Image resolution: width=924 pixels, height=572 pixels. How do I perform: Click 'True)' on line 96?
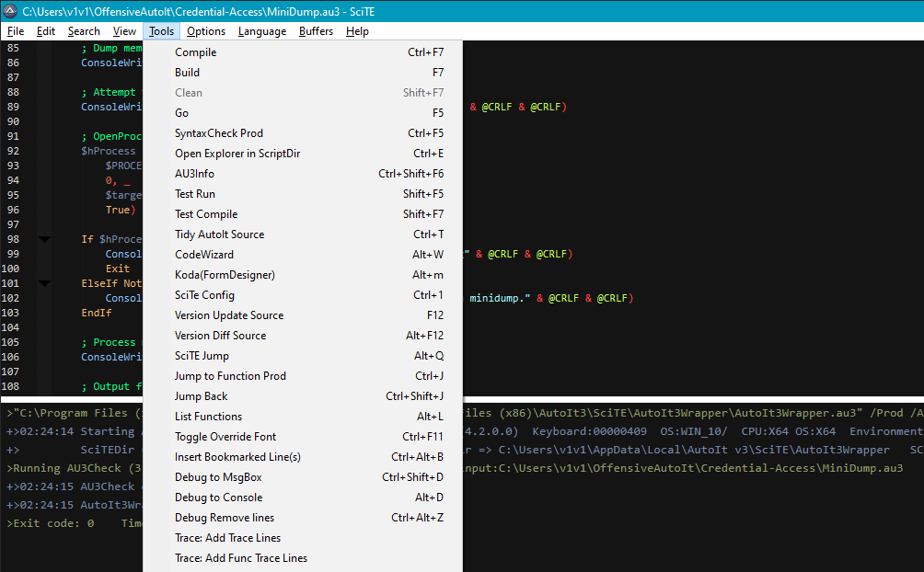pos(121,210)
